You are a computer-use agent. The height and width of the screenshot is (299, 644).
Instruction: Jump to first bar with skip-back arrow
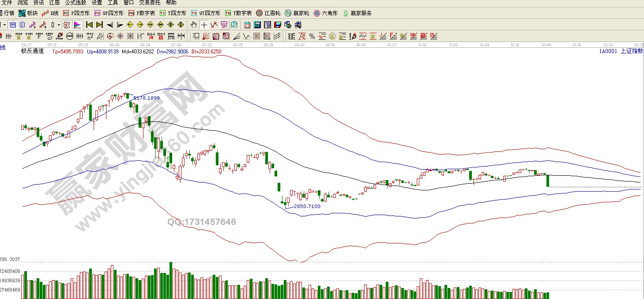89,25
